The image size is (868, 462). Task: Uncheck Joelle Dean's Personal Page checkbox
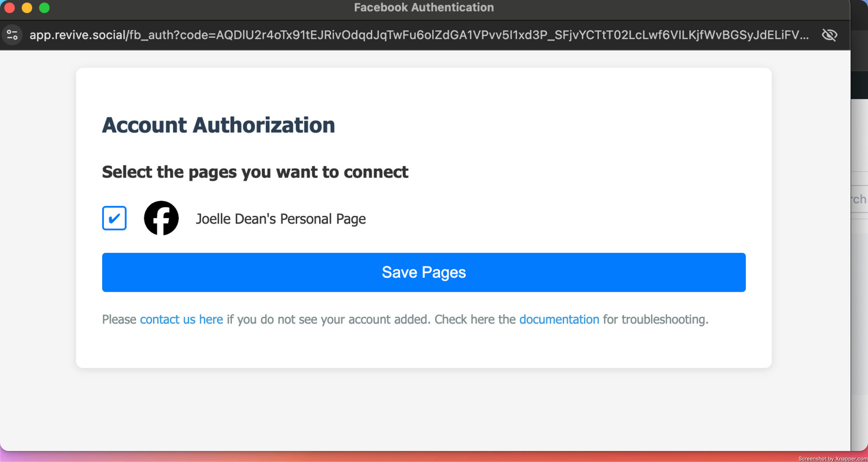pos(114,218)
